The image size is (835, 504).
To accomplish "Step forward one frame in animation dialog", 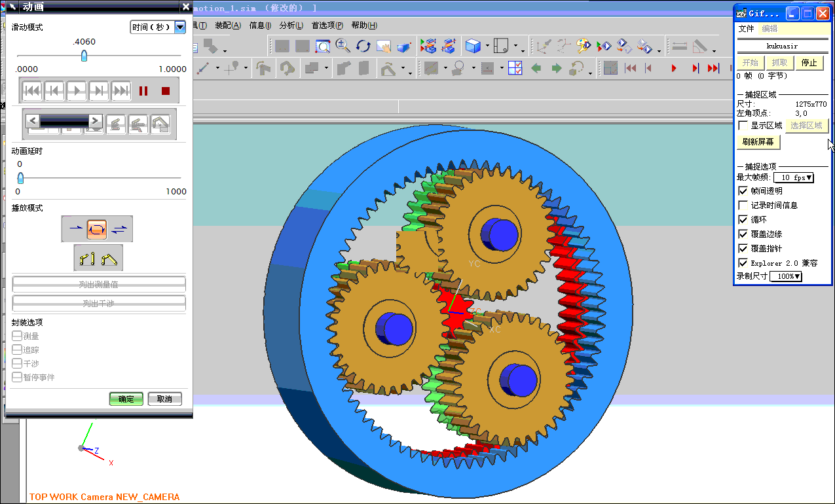I will point(98,91).
